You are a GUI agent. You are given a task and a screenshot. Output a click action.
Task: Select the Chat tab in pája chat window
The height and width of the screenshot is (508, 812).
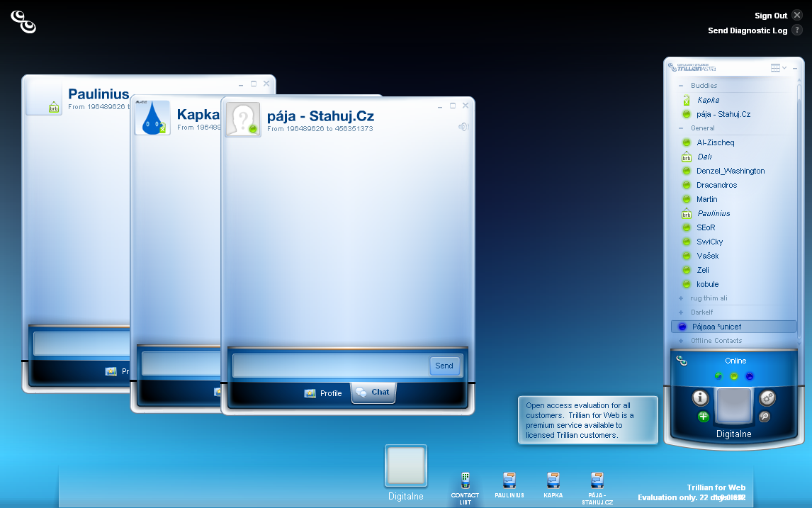click(373, 393)
